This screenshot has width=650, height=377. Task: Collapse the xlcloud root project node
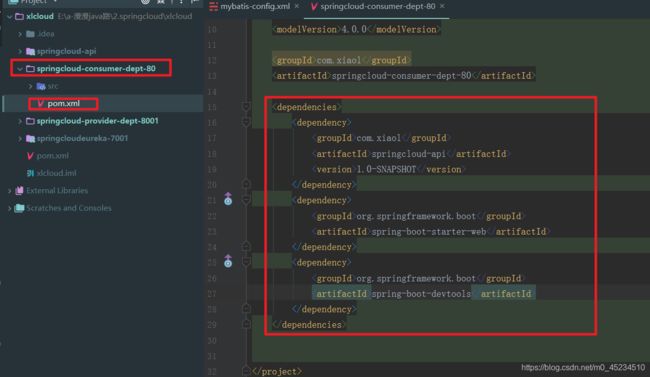(x=9, y=17)
